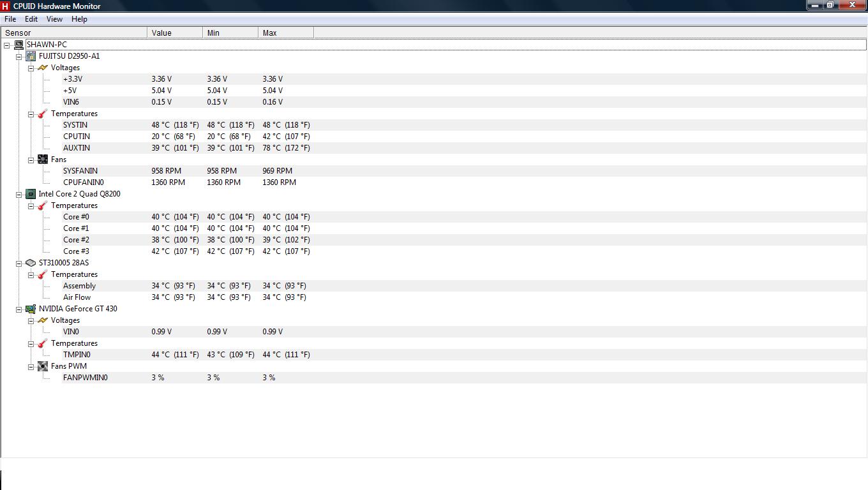Click the 78 °C AUXTIN max value
Viewport: 868px width, 490px height.
click(286, 148)
